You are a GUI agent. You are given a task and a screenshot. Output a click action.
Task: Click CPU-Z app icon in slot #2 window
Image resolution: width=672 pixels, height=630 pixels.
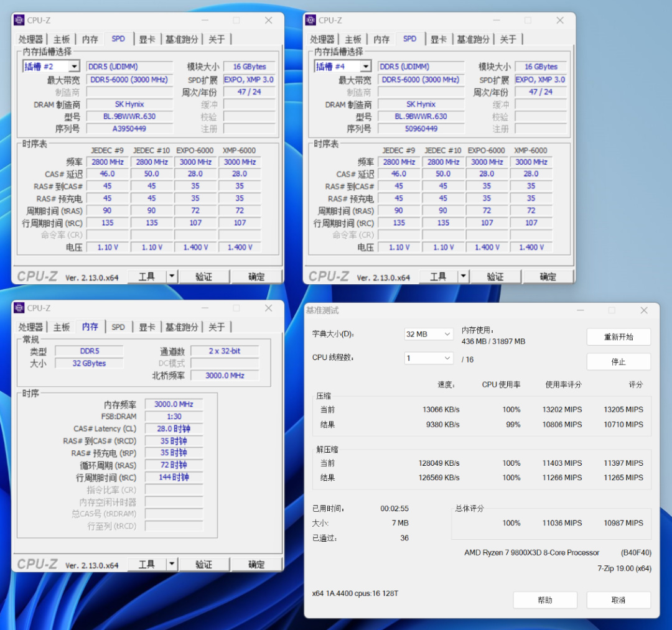click(19, 20)
